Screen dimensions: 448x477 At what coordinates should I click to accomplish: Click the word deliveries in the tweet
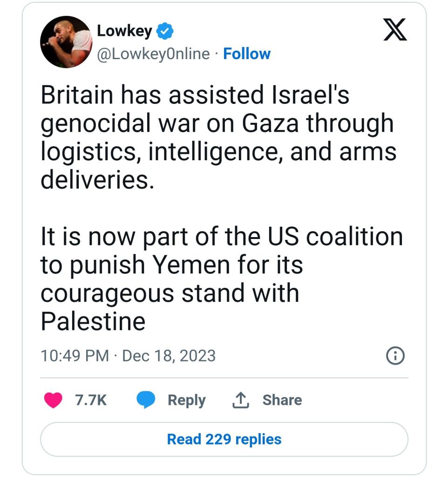point(97,180)
